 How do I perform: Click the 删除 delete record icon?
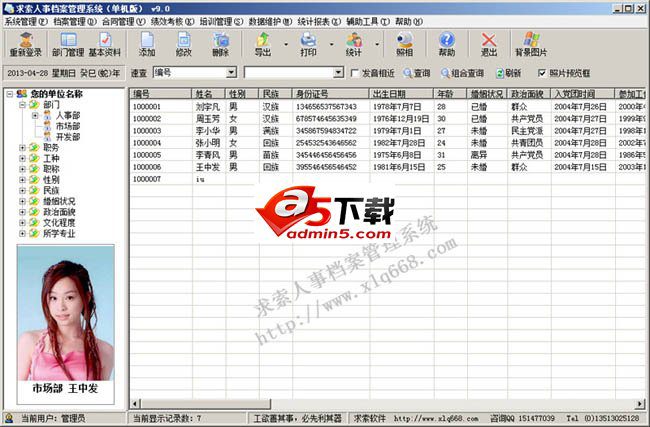221,44
